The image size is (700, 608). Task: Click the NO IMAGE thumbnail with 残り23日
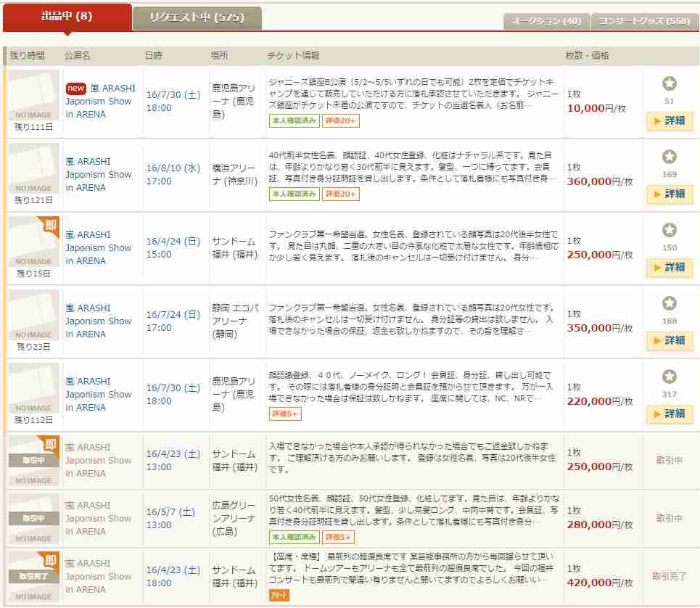pos(33,315)
